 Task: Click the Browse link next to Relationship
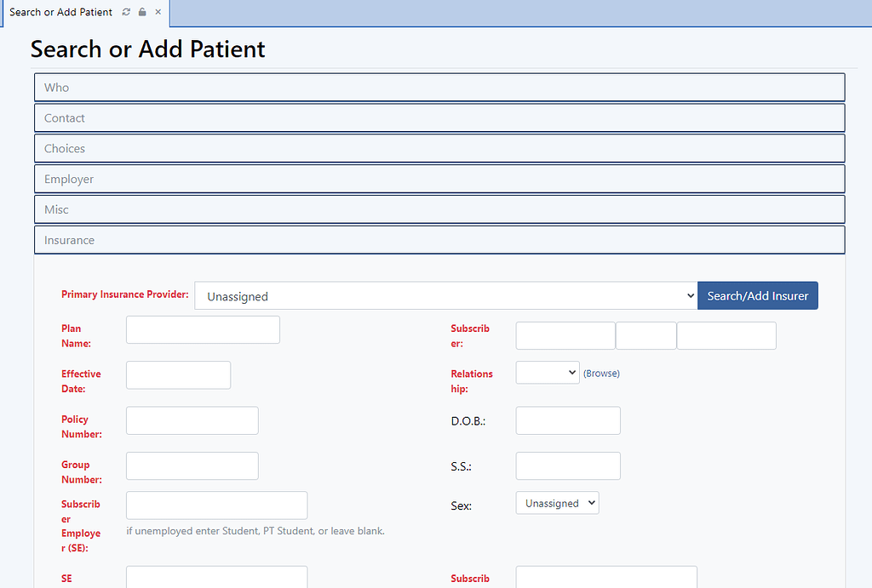pos(601,373)
